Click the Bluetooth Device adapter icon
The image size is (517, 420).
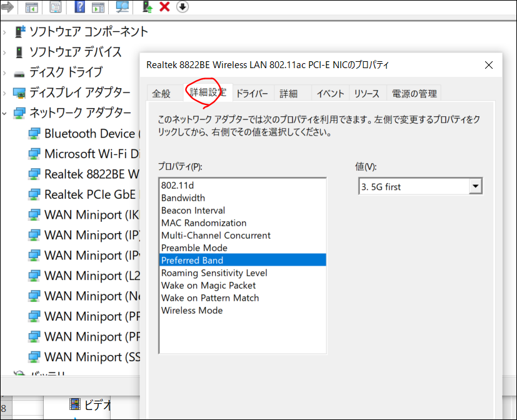point(34,134)
